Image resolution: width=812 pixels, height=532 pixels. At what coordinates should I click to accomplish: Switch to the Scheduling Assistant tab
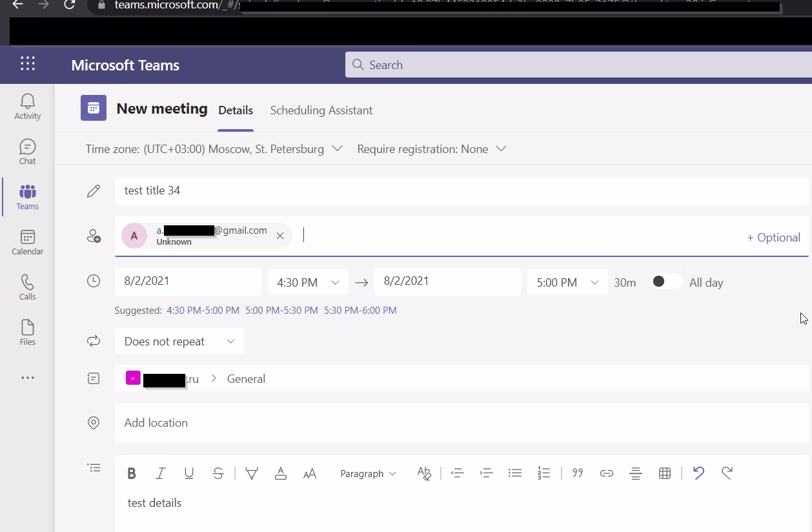pyautogui.click(x=321, y=110)
